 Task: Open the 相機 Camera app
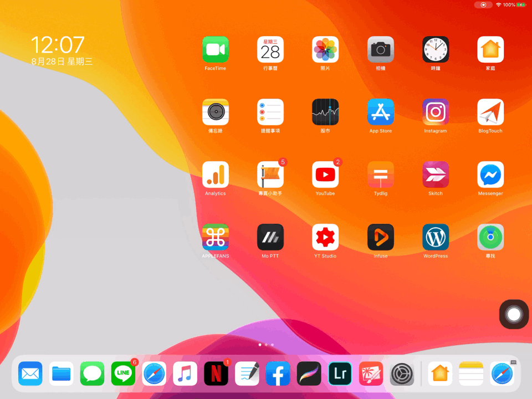380,49
